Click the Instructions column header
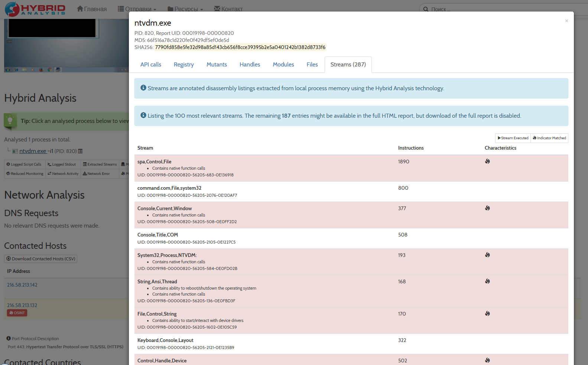Screen dimensions: 588x365 click(x=411, y=148)
